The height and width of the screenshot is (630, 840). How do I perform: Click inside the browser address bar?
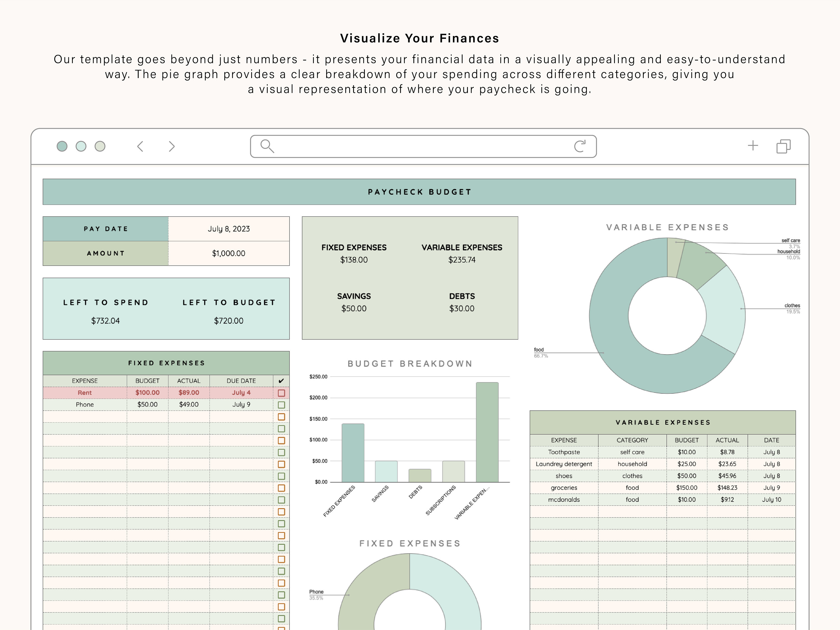(423, 146)
